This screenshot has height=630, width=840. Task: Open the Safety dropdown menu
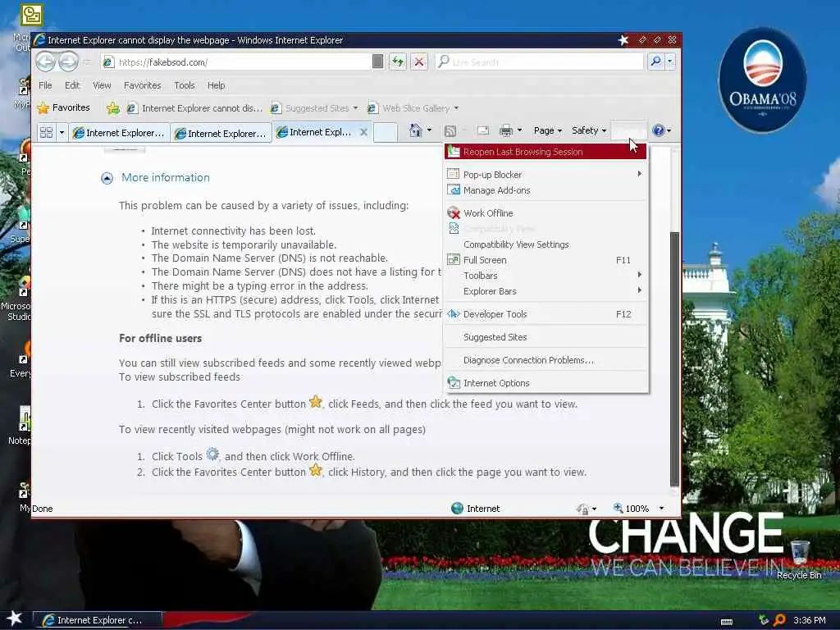(589, 130)
